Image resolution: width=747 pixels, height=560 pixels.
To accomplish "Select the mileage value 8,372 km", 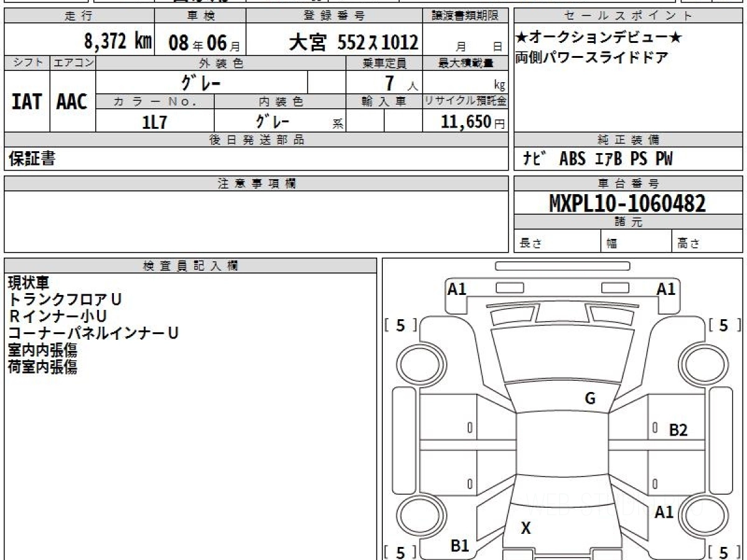I will 118,42.
